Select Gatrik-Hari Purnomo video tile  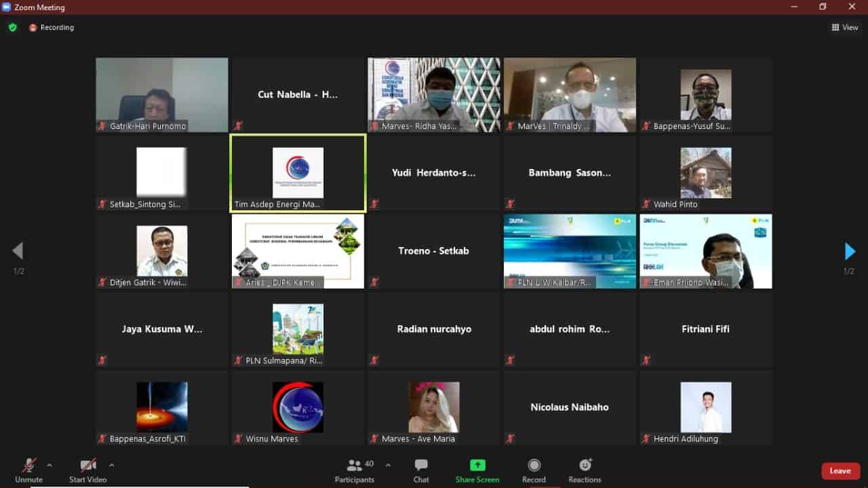click(x=162, y=95)
